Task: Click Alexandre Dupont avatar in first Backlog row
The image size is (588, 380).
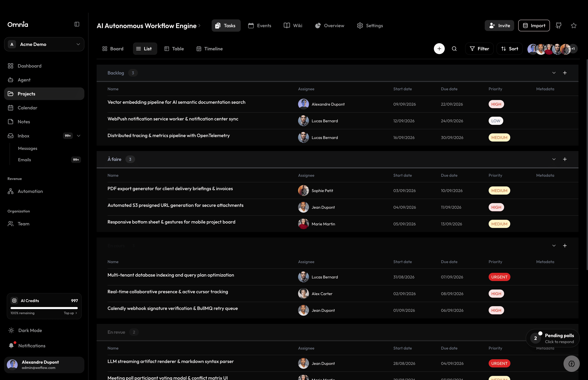Action: coord(303,104)
